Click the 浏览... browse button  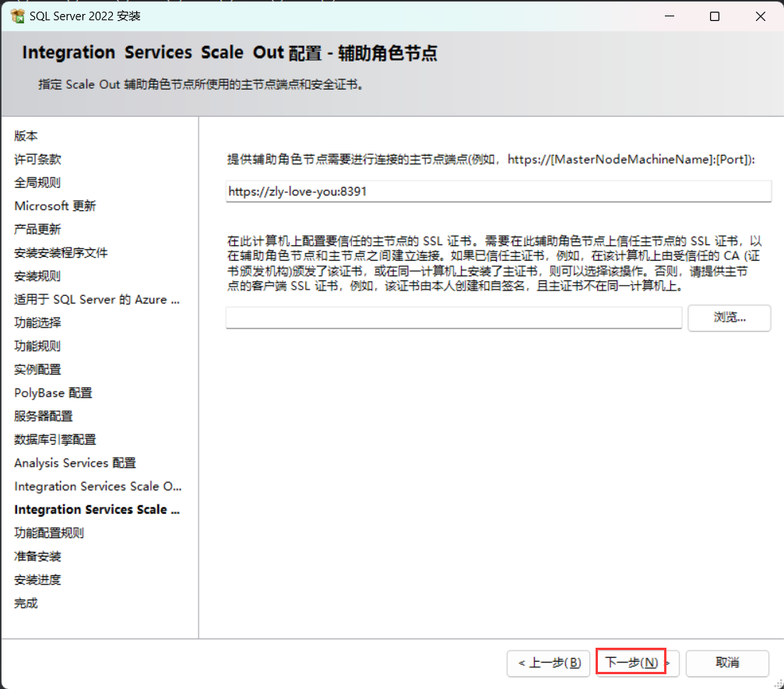(729, 318)
